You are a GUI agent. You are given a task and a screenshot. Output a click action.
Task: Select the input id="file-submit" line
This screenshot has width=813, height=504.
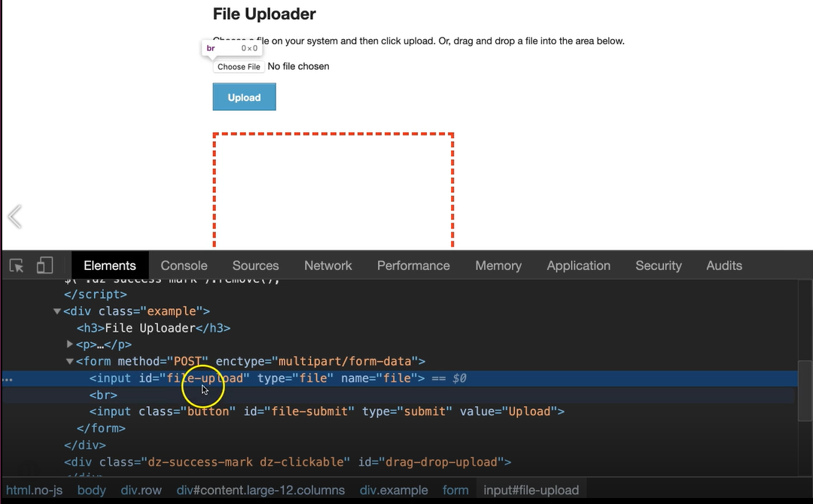point(327,411)
